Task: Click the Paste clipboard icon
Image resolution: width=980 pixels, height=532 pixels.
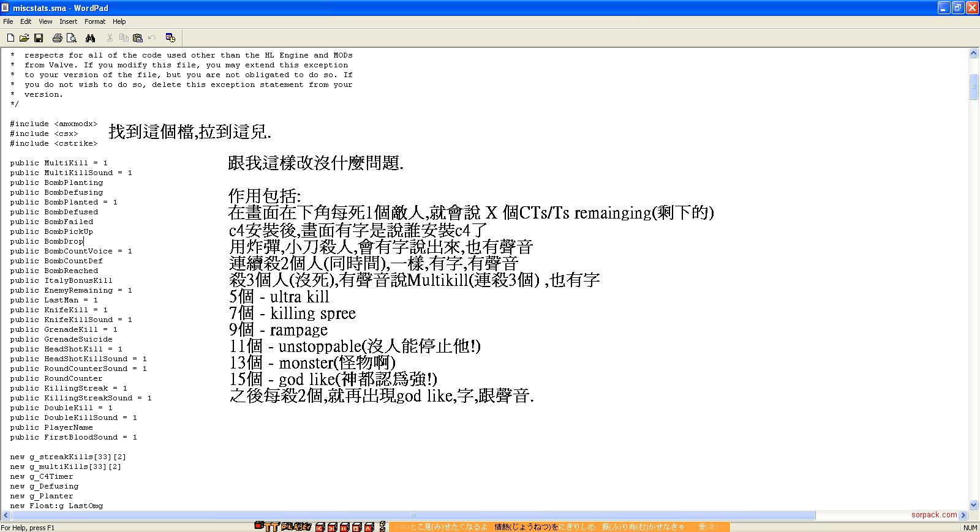Action: point(138,38)
